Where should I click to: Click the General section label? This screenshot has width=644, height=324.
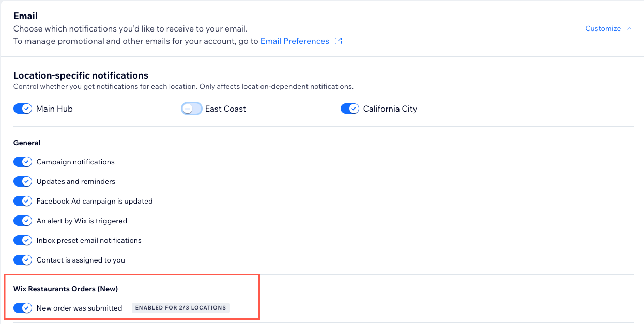pos(27,143)
